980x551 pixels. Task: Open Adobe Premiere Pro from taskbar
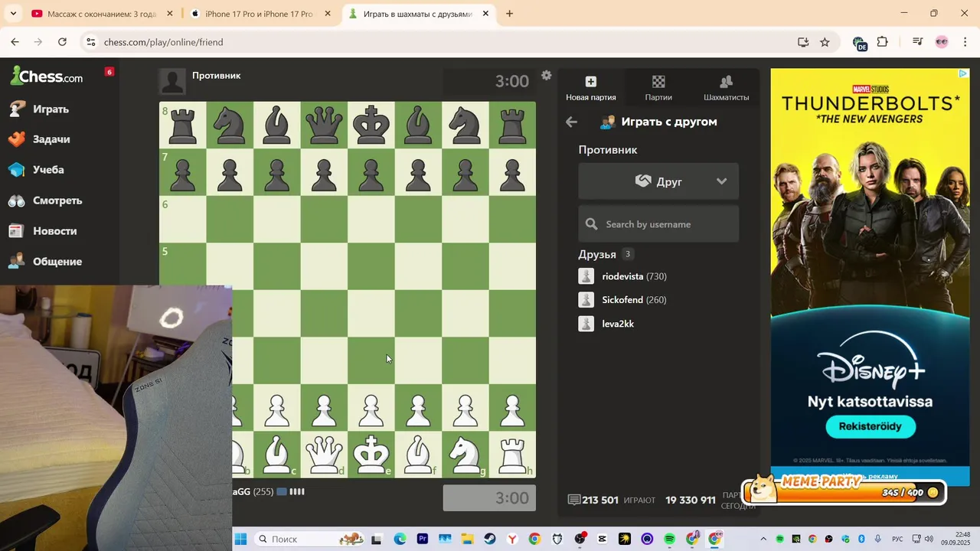(x=423, y=539)
